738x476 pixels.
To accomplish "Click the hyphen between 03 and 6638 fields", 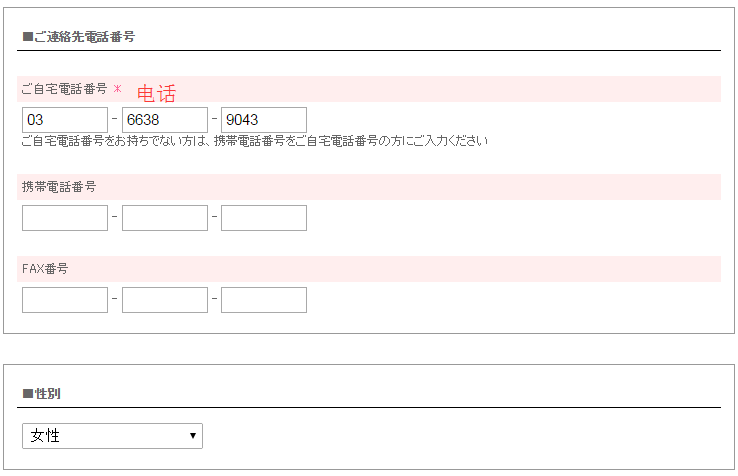I will pos(115,120).
